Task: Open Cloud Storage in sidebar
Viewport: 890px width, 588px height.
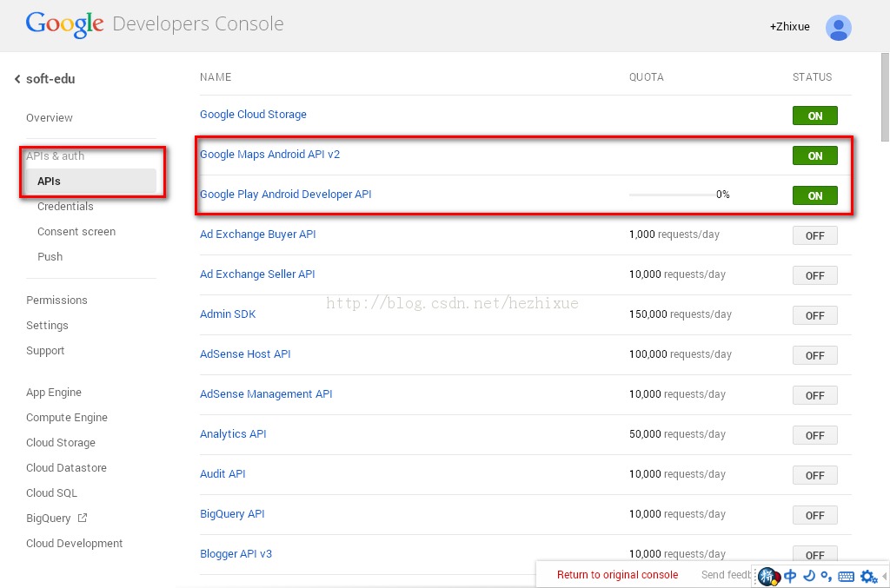Action: coord(61,443)
